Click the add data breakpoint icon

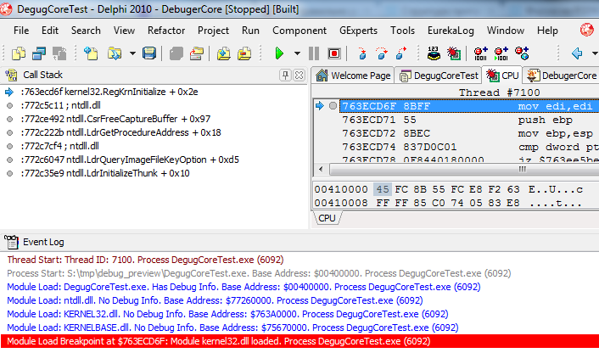point(480,53)
